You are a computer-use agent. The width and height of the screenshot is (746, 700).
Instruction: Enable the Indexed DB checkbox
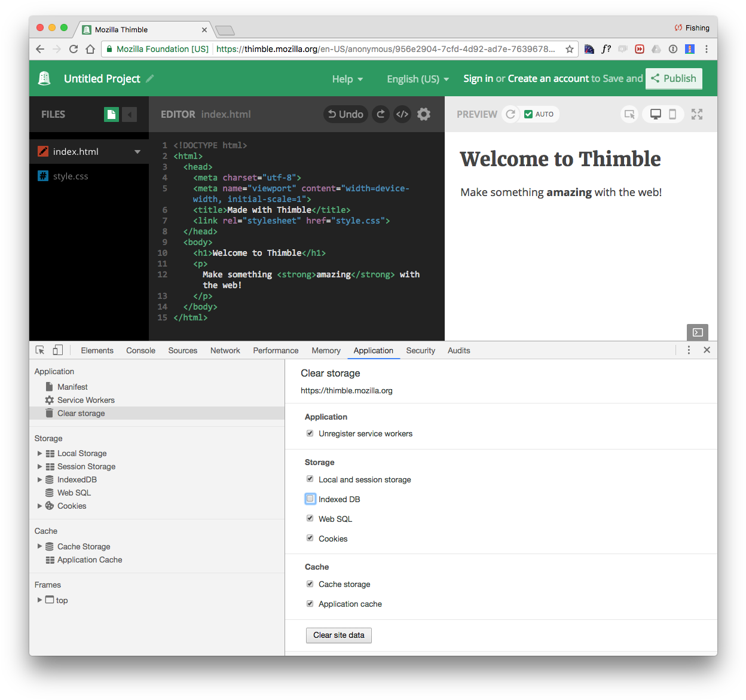click(310, 499)
